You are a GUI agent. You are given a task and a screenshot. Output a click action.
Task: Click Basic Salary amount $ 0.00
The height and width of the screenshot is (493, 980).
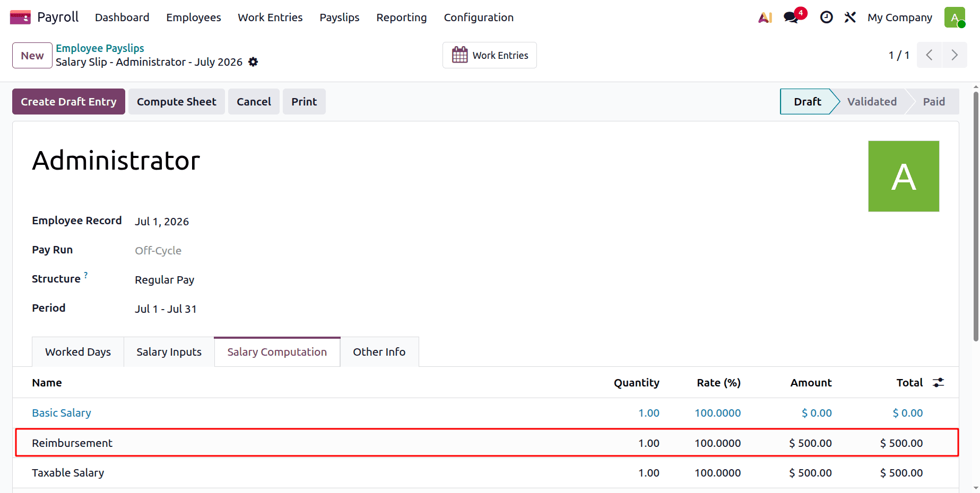coord(817,413)
